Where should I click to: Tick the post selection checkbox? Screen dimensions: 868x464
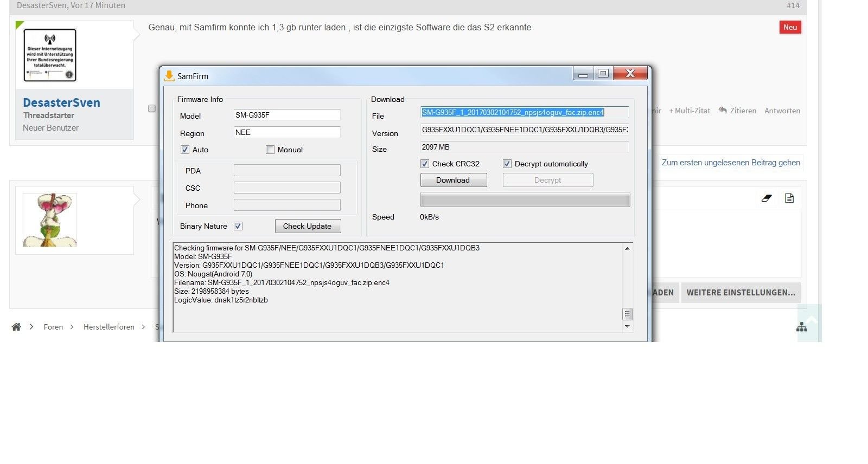click(152, 108)
